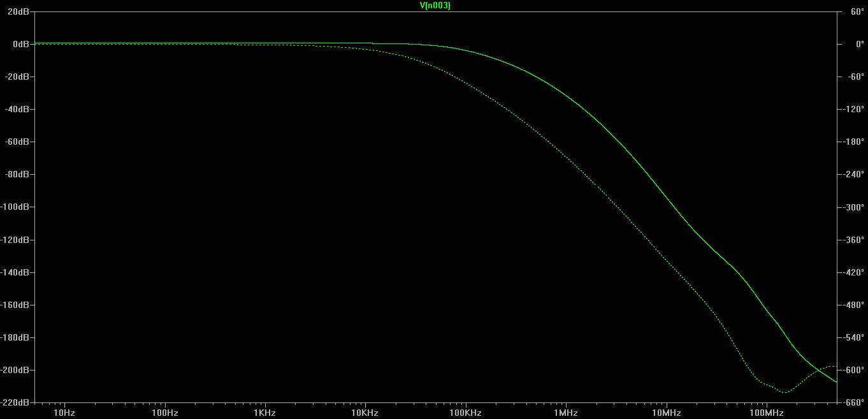
Task: Click the -540° phase axis label
Action: (x=853, y=337)
